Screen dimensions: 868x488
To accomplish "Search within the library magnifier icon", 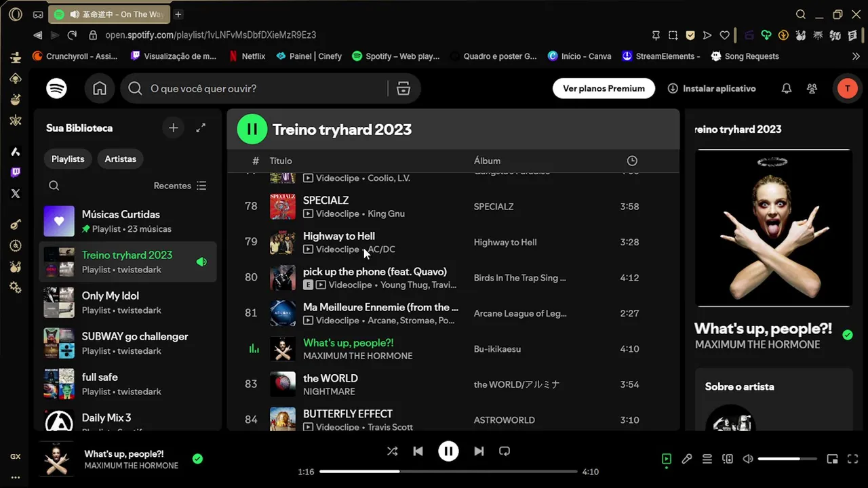I will (x=54, y=186).
